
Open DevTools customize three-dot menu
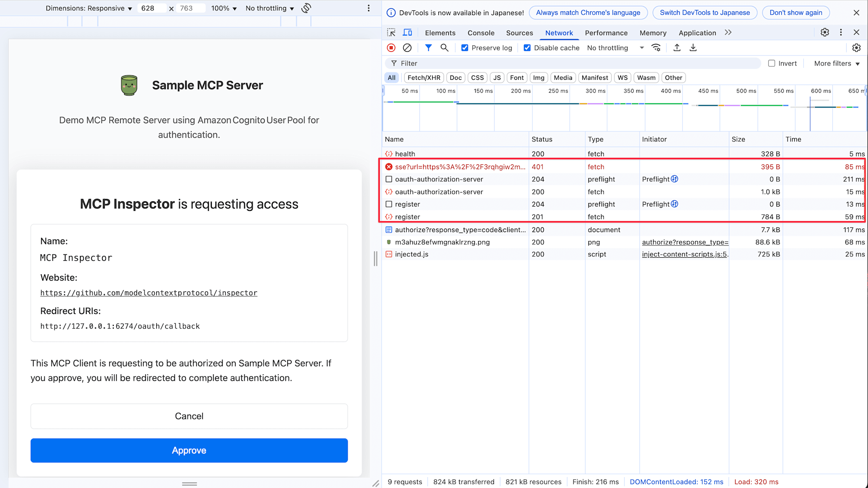[841, 33]
